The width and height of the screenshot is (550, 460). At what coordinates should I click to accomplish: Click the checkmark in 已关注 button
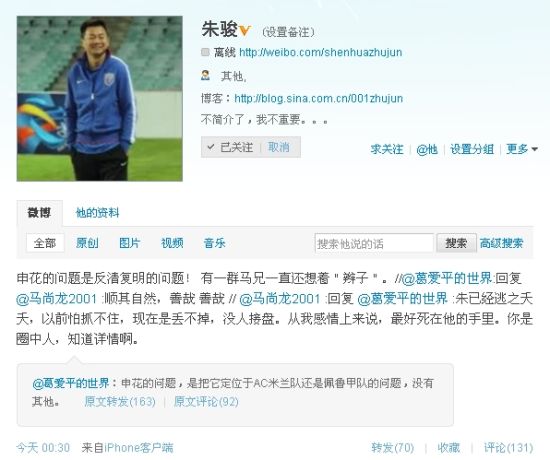(211, 147)
